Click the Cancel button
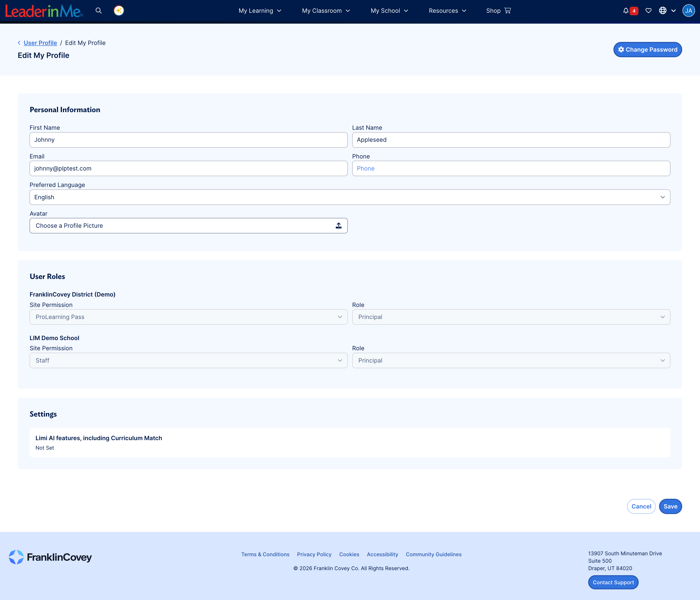The image size is (700, 600). tap(641, 506)
